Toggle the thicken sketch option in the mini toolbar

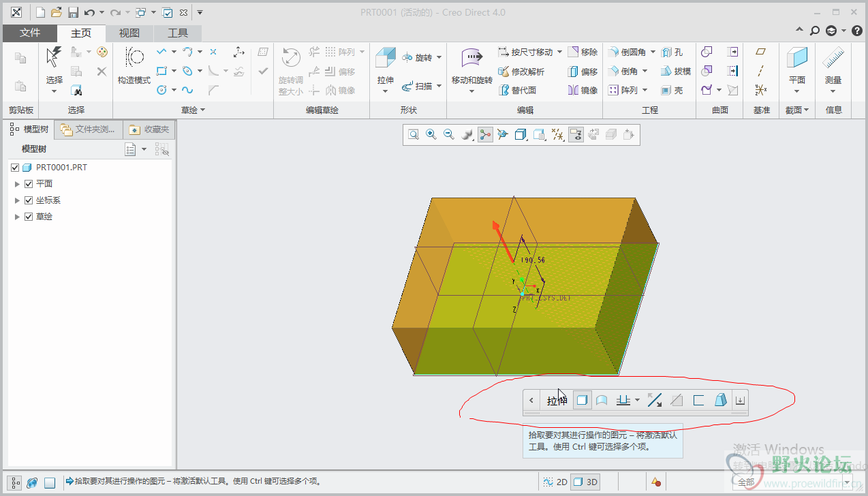pyautogui.click(x=698, y=401)
